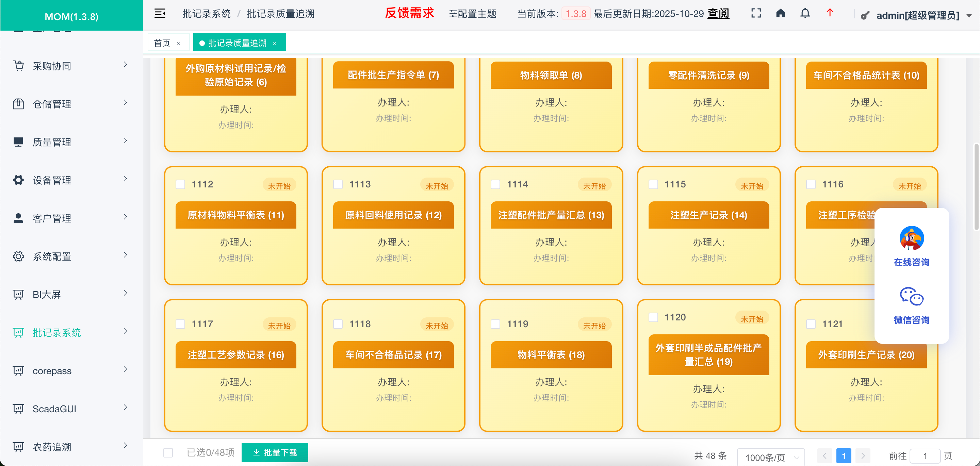Image resolution: width=980 pixels, height=466 pixels.
Task: Open 微信咨询 WeChat icon
Action: click(x=912, y=296)
